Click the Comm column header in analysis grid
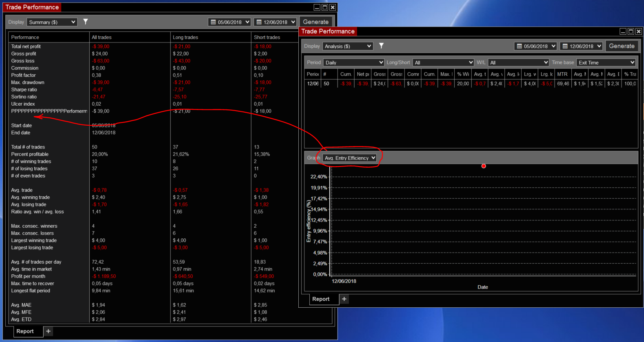 click(x=413, y=74)
